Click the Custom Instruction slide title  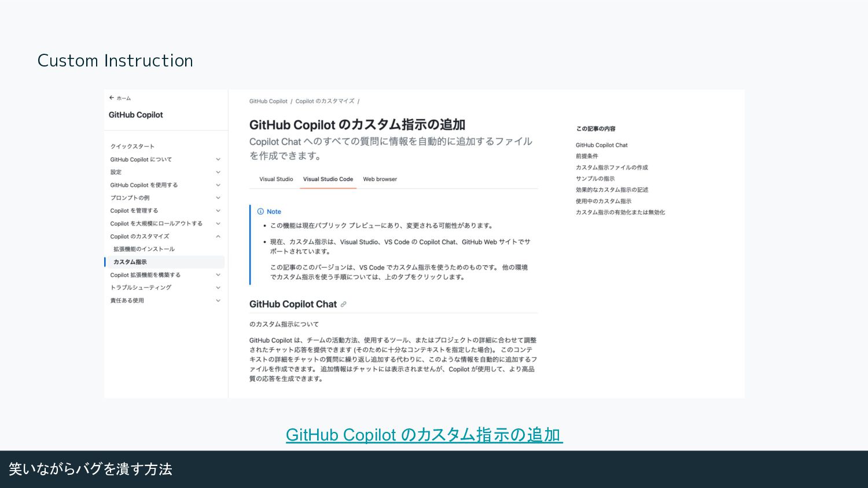click(115, 61)
